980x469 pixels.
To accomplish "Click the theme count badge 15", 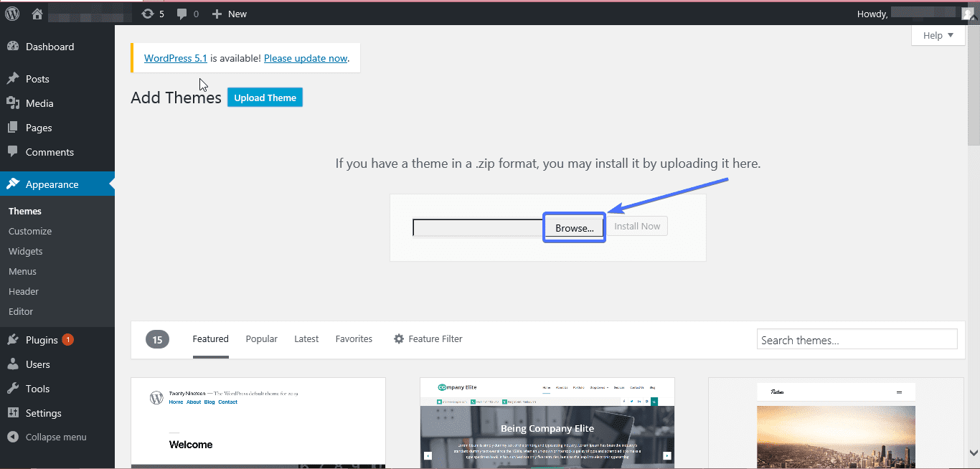I will click(157, 339).
